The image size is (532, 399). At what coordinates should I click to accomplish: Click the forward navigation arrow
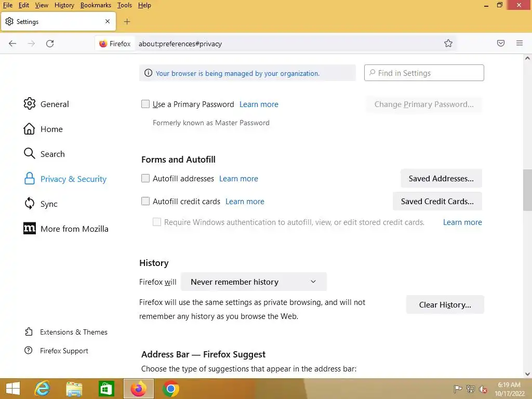pos(31,44)
